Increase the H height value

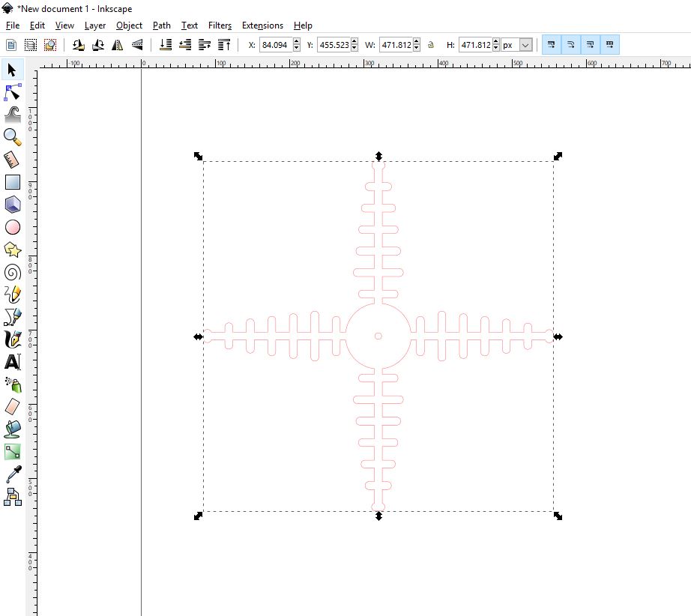click(x=496, y=41)
